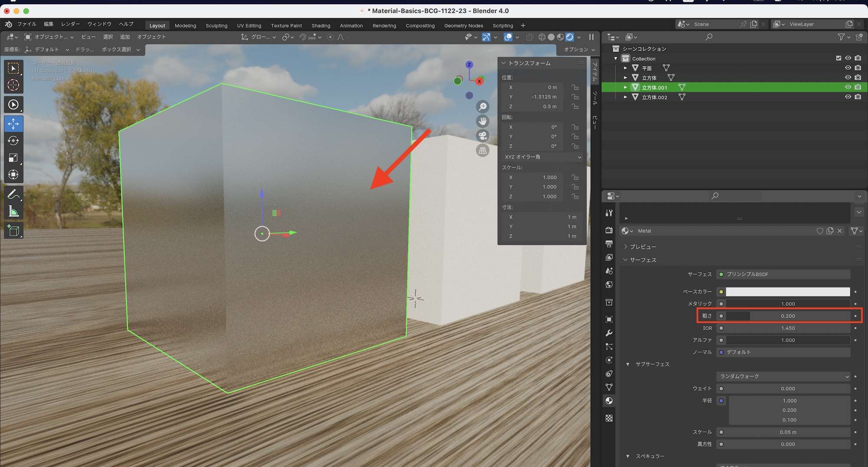The width and height of the screenshot is (868, 467).
Task: Click the ベースカラー white color swatch
Action: click(x=787, y=292)
